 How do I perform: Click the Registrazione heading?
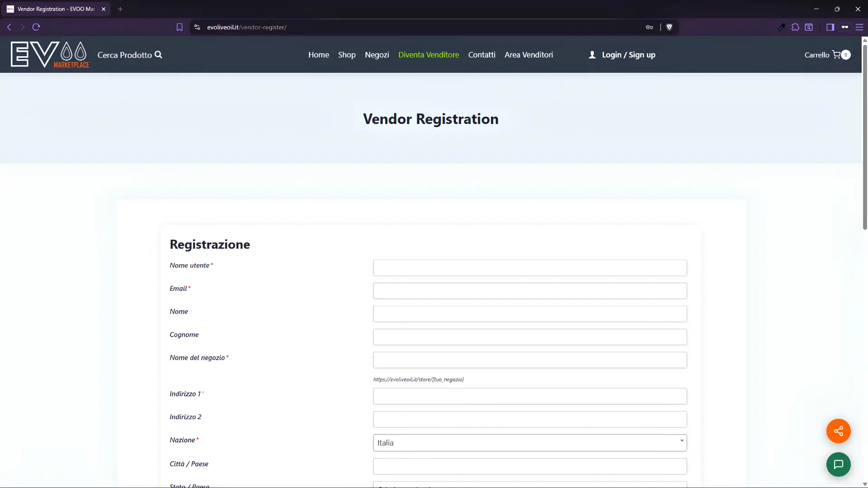tap(210, 244)
